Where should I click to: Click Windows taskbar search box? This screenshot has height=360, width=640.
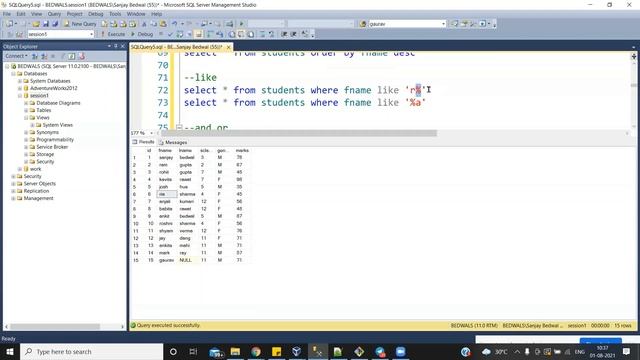tap(92, 352)
